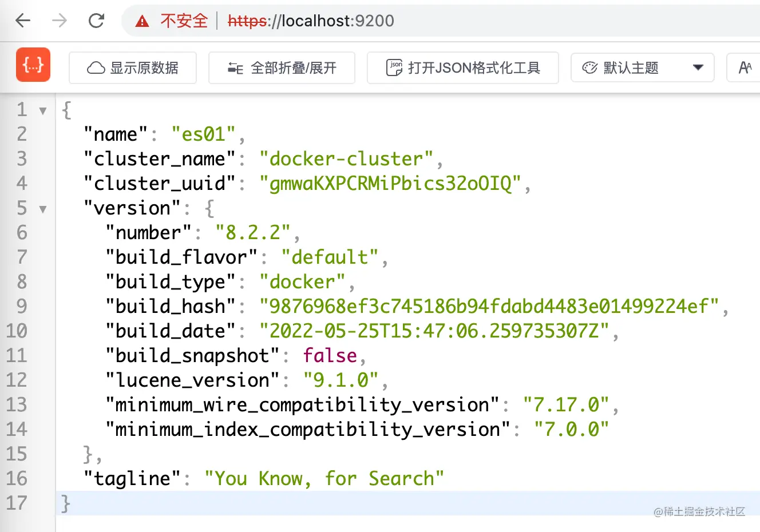Go forward using the browser forward arrow
Image resolution: width=760 pixels, height=532 pixels.
[x=60, y=21]
